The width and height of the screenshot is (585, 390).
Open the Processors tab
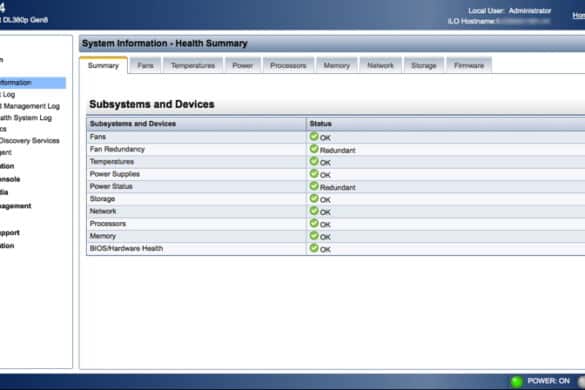(288, 65)
